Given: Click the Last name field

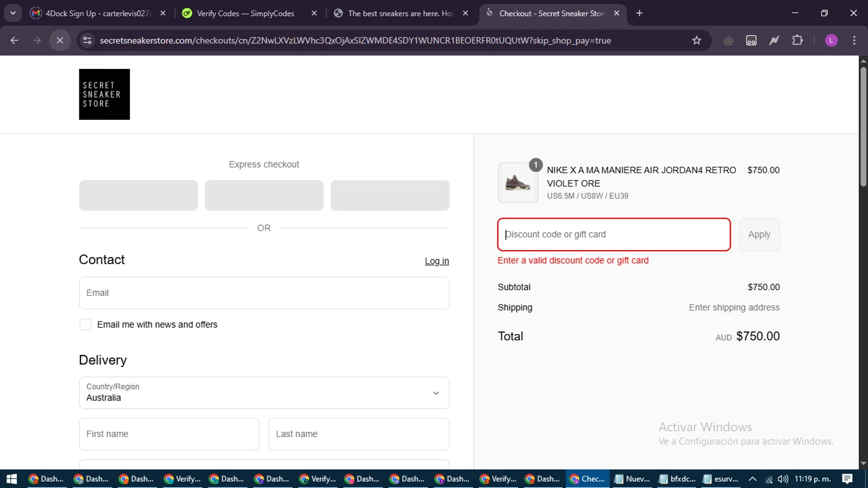Looking at the screenshot, I should 359,434.
